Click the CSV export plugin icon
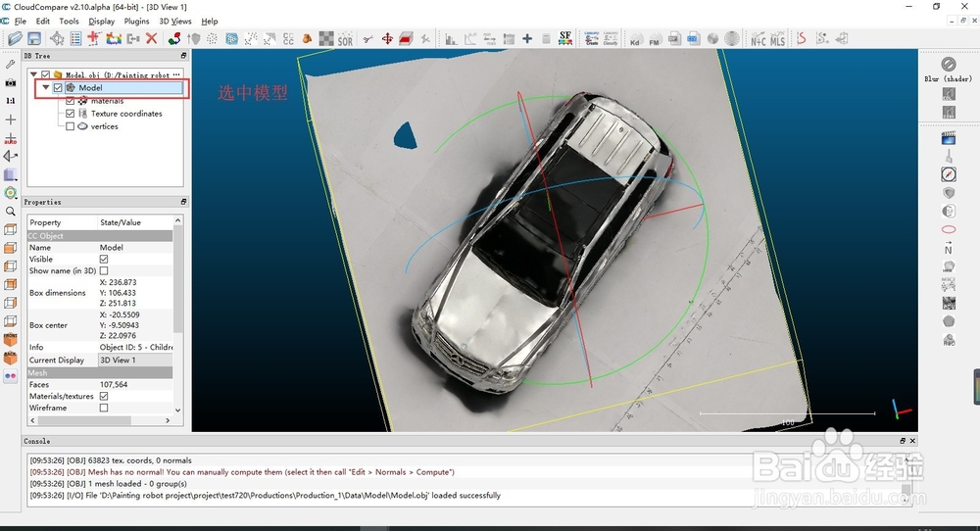Image resolution: width=980 pixels, height=531 pixels. (693, 39)
